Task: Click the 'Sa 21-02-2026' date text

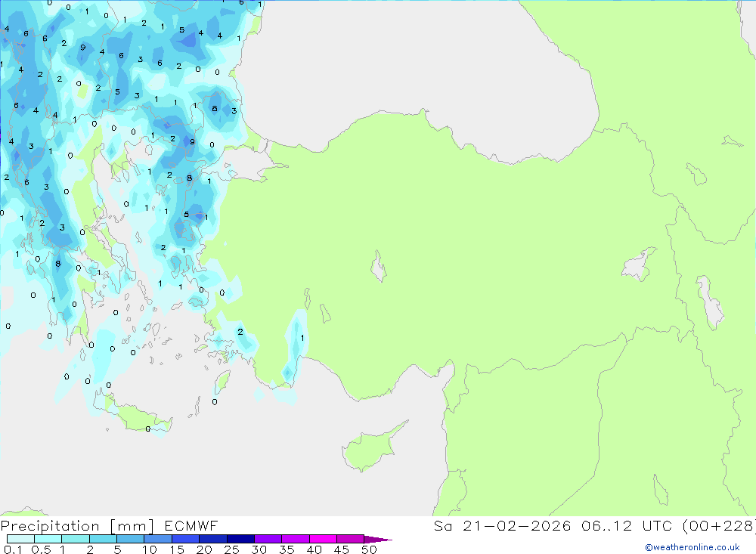Action: [502, 526]
